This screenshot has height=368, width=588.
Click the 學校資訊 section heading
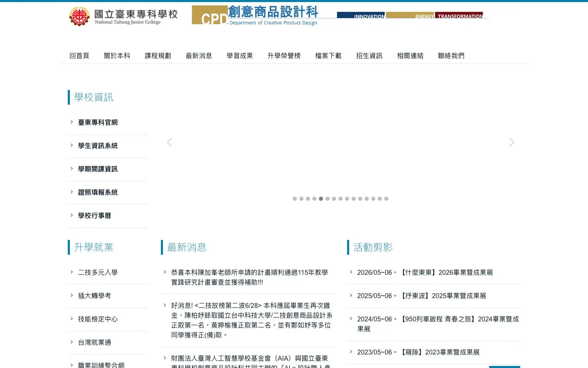click(94, 97)
